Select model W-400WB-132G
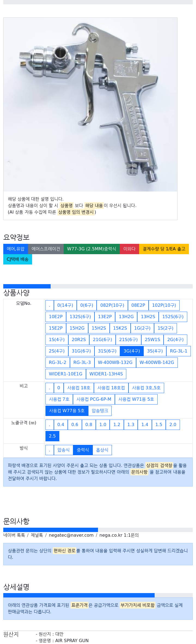The width and height of the screenshot is (196, 644). pos(115,363)
